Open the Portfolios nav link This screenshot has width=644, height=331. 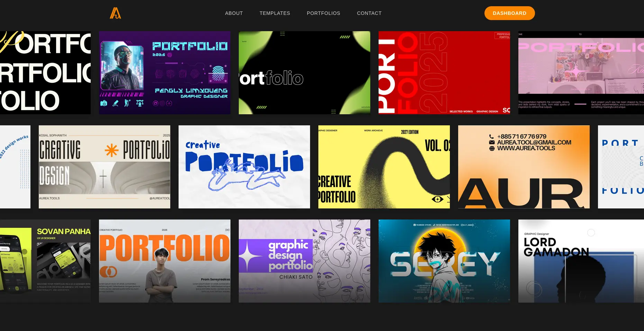click(324, 13)
